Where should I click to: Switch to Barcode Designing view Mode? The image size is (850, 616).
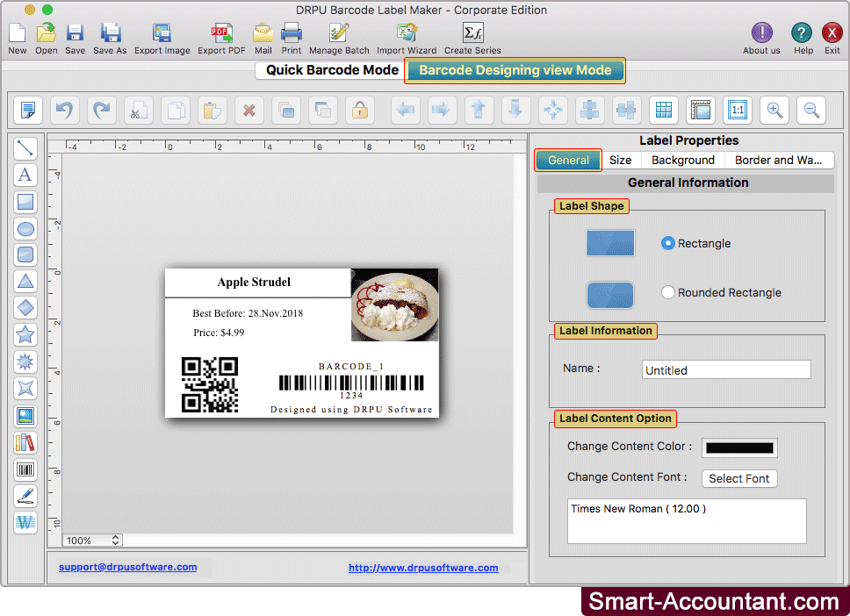pos(515,70)
